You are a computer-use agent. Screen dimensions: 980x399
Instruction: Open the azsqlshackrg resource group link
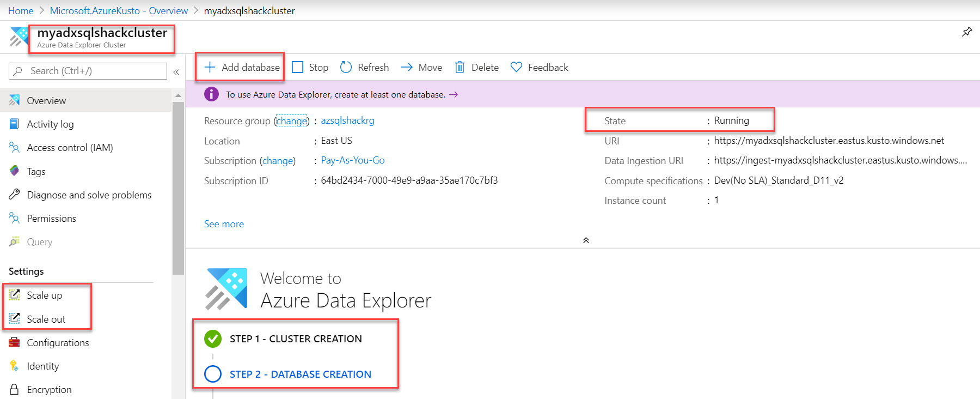click(x=347, y=120)
